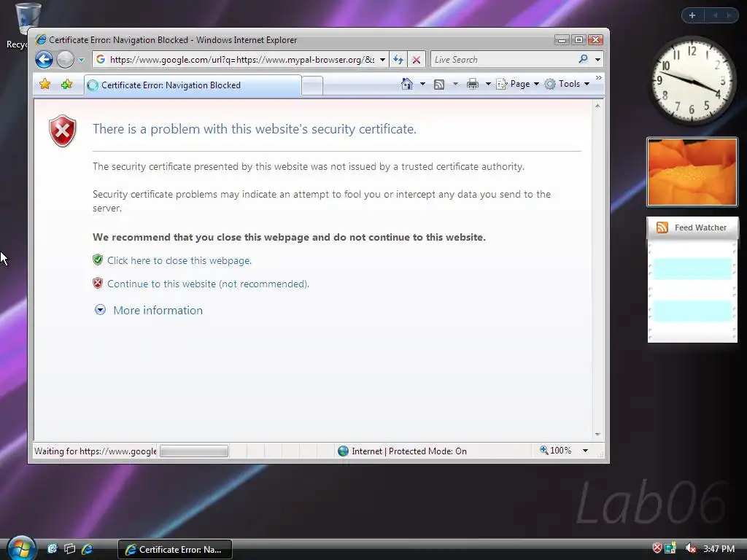Click the Print toolbar icon

pos(473,85)
